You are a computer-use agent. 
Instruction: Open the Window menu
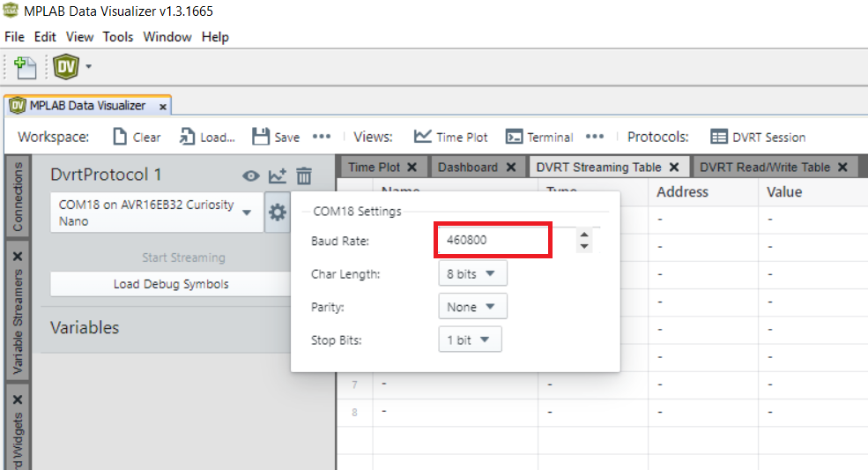tap(167, 37)
